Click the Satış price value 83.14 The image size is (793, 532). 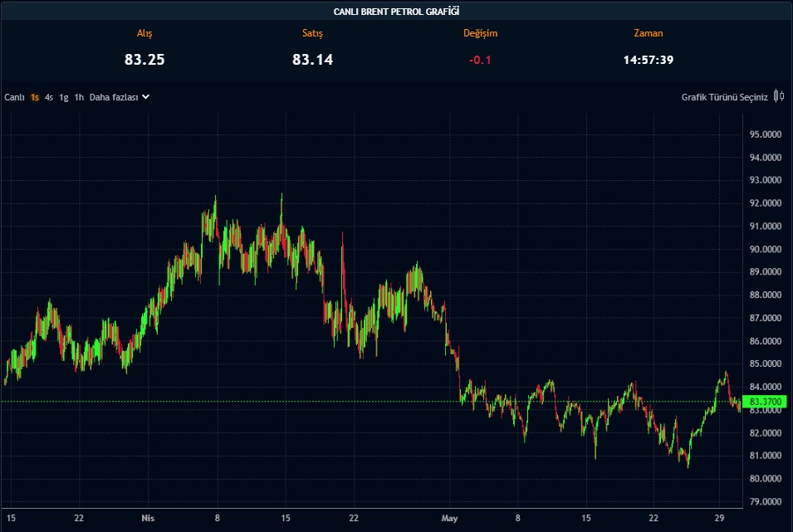312,60
